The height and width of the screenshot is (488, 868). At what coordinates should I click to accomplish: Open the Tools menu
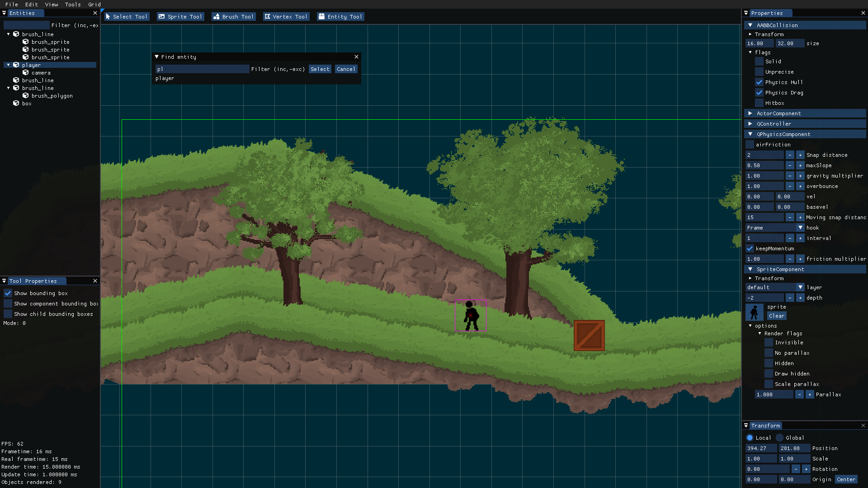[72, 5]
